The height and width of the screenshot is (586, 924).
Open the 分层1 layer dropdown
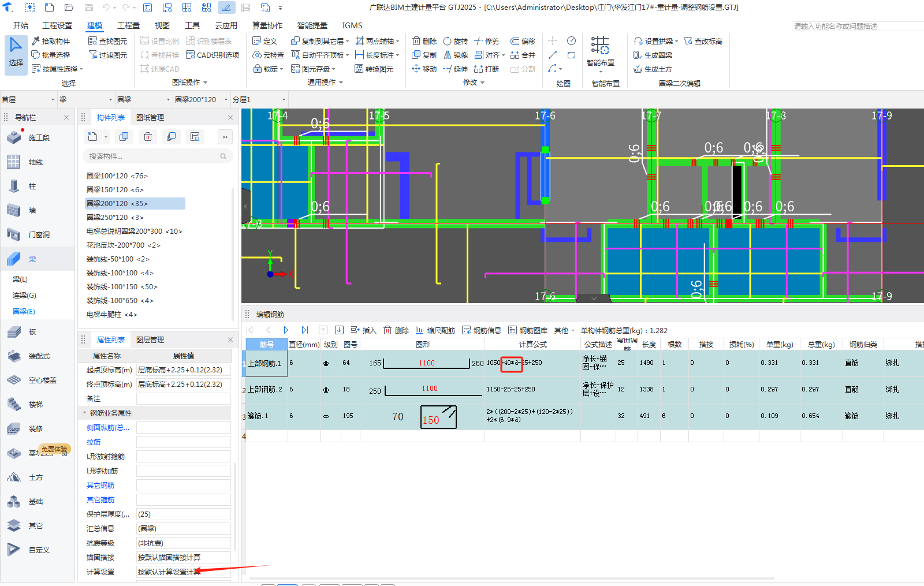coord(259,99)
